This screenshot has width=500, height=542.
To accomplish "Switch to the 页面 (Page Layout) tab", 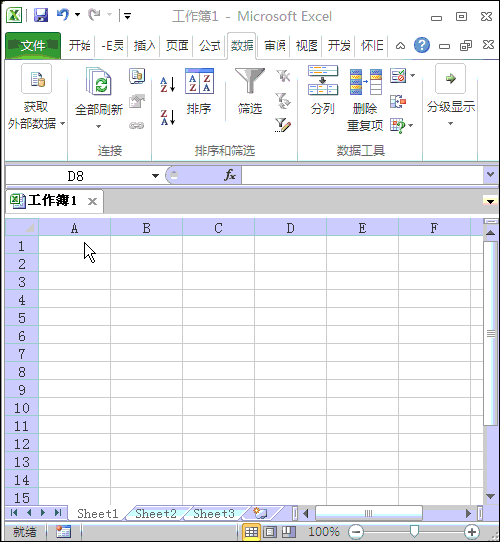I will click(x=177, y=46).
